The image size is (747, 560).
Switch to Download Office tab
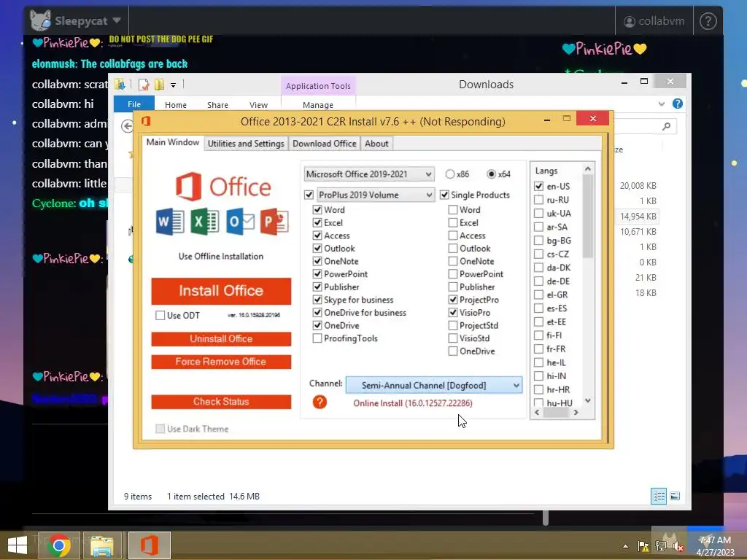(325, 144)
